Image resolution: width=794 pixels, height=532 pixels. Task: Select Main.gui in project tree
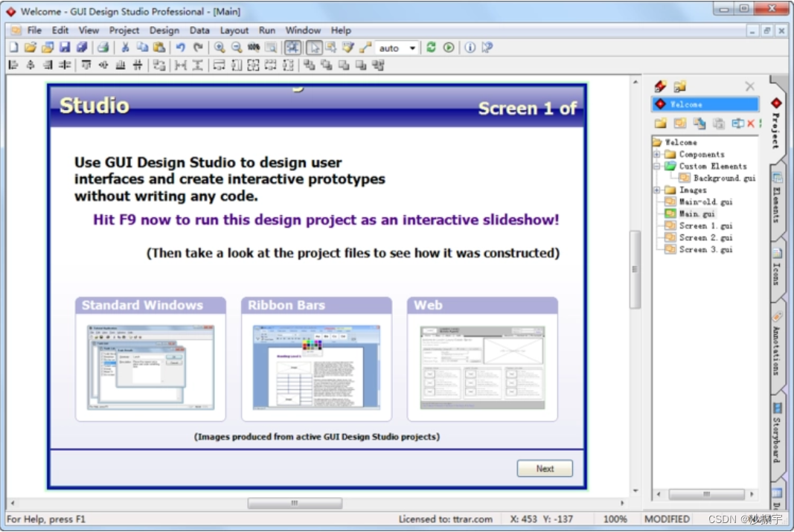click(x=697, y=214)
